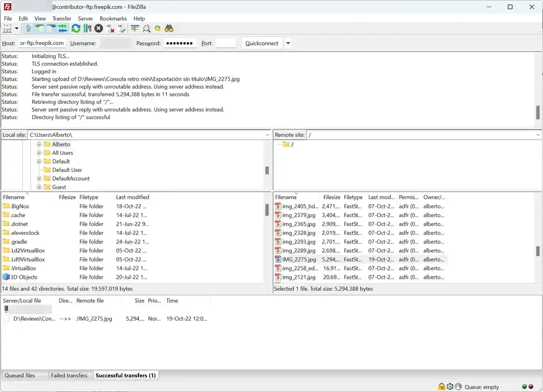This screenshot has height=392, width=543.
Task: Toggle processing of the transfer queue
Action: 87,29
